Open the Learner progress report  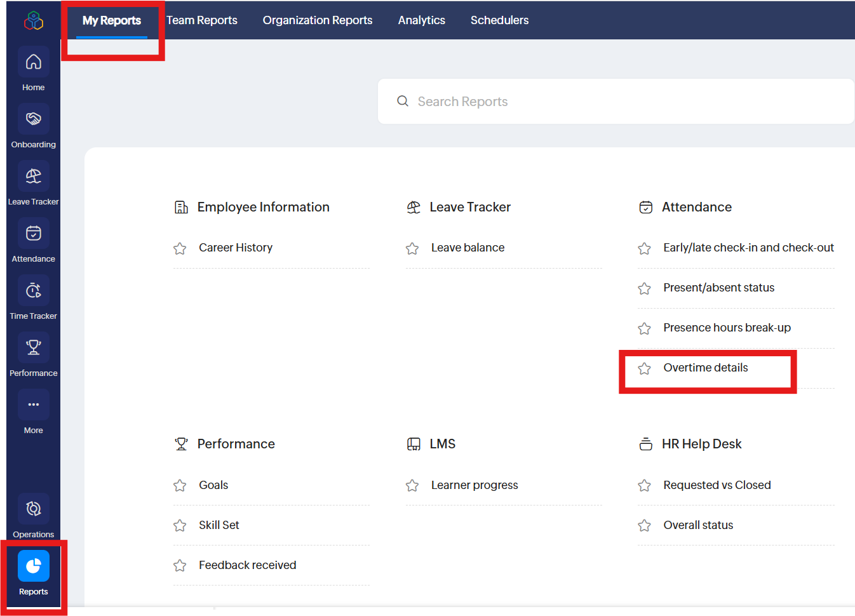point(475,485)
